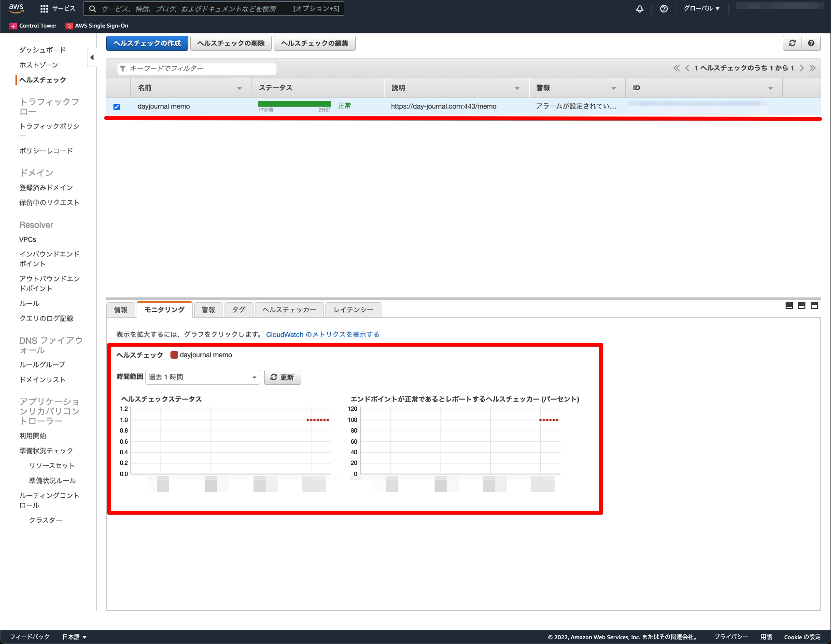Click the dayjournal memo red legend swatch

174,355
